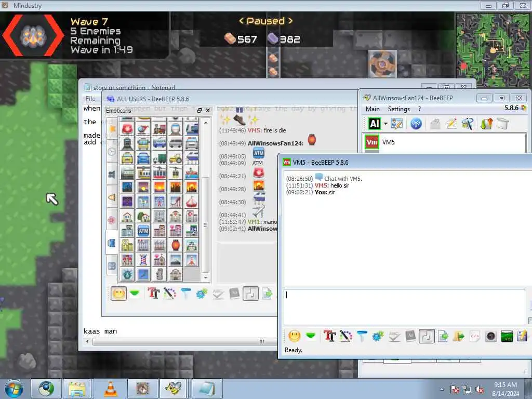Open emoticons in VM5 chat toolbar
The image size is (532, 399).
tap(294, 336)
